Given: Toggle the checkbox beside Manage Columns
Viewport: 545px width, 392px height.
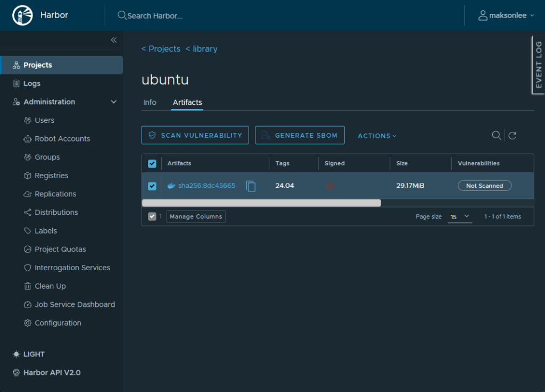Looking at the screenshot, I should (152, 216).
